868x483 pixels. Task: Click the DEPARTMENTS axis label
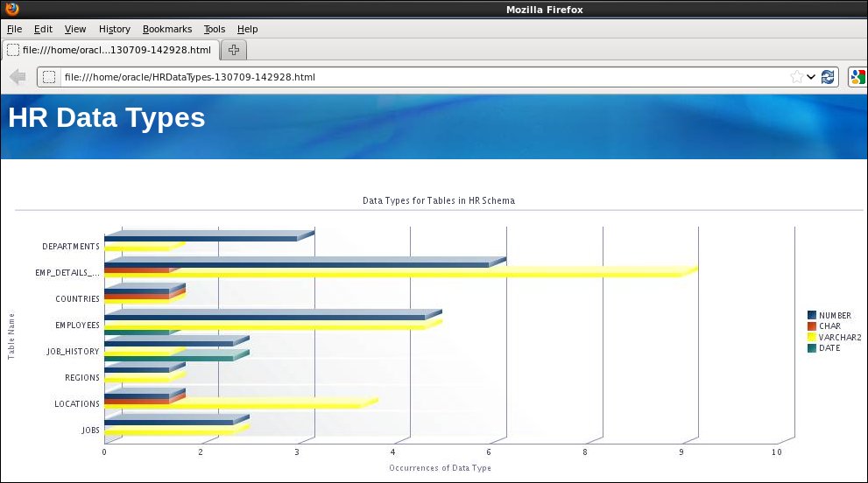(x=71, y=246)
